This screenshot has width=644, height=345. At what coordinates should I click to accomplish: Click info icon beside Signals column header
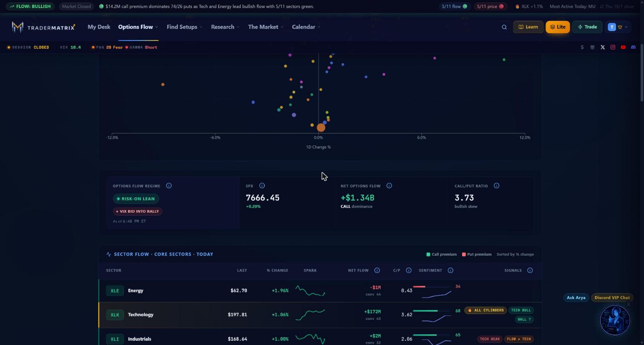tap(530, 270)
